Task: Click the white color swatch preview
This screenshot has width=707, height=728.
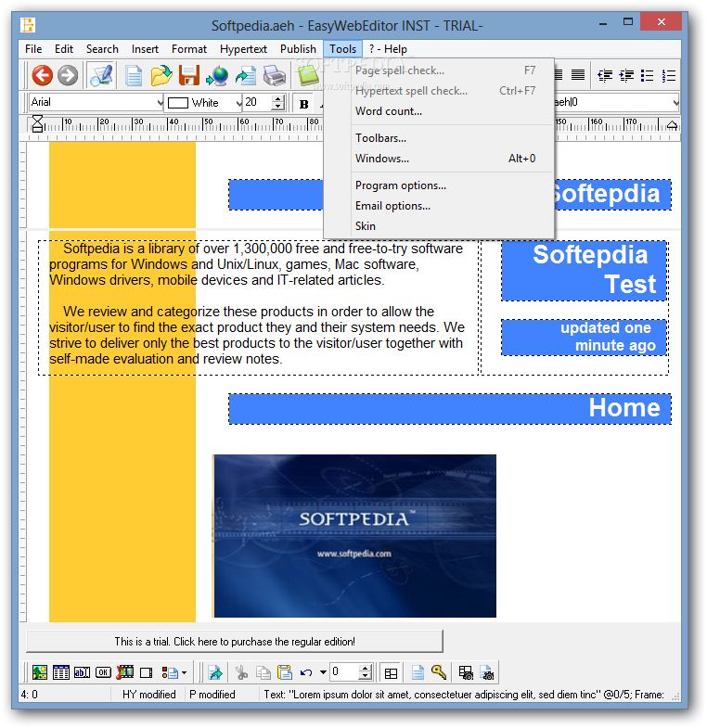Action: (x=178, y=103)
